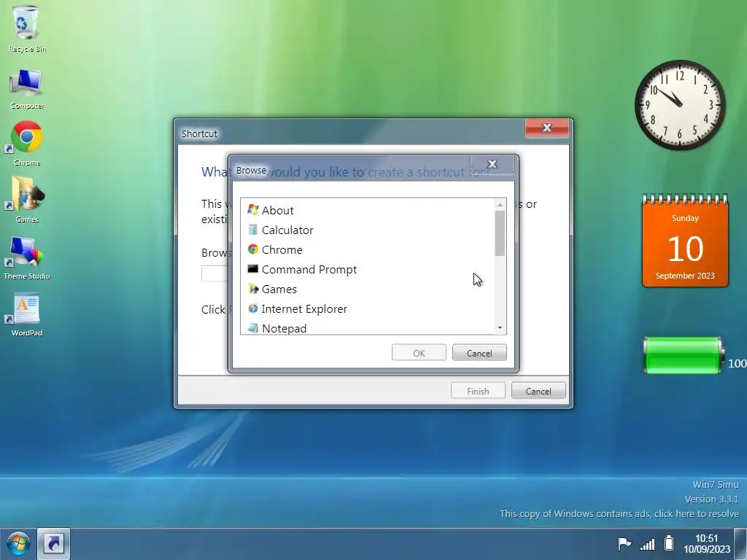Click the Command Prompt icon in the list
Image resolution: width=747 pixels, height=560 pixels.
(253, 269)
